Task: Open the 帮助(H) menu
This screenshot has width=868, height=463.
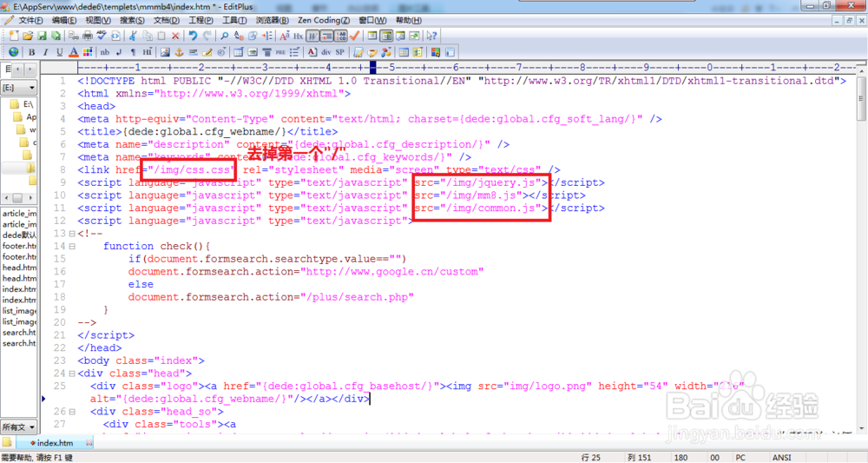Action: tap(409, 21)
